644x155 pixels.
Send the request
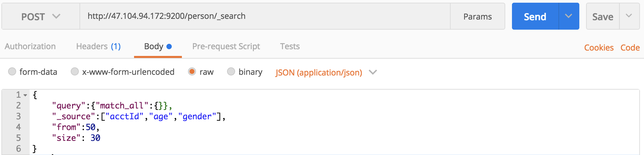point(535,17)
